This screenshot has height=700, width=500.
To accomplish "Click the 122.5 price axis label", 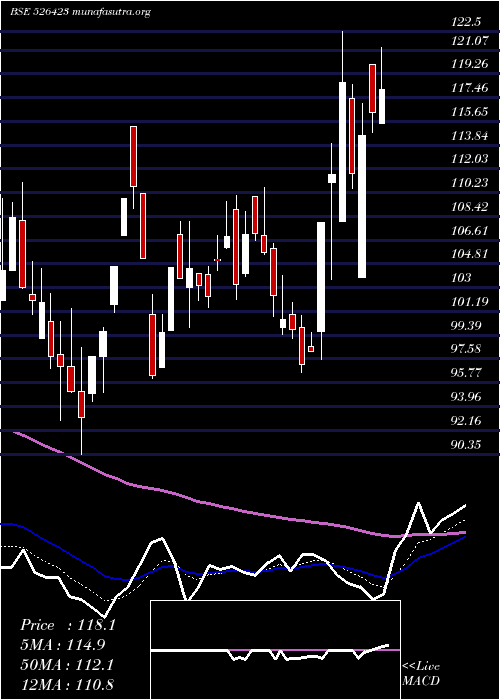I will pos(467,21).
